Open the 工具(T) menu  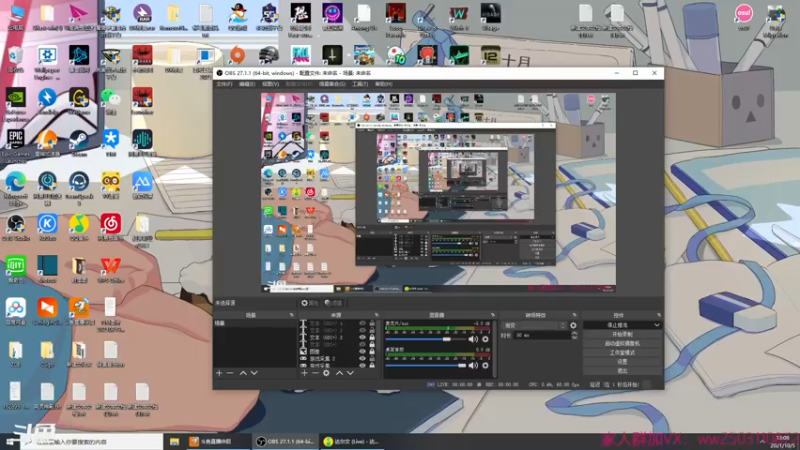pos(360,84)
